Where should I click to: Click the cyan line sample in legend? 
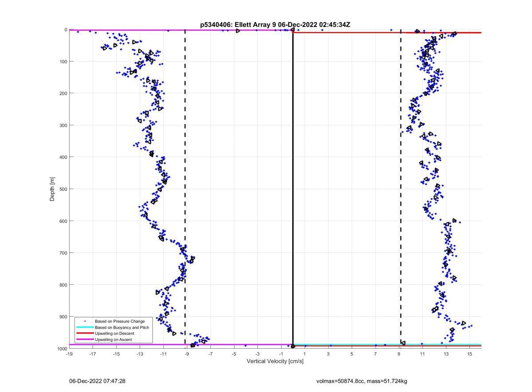tap(85, 327)
